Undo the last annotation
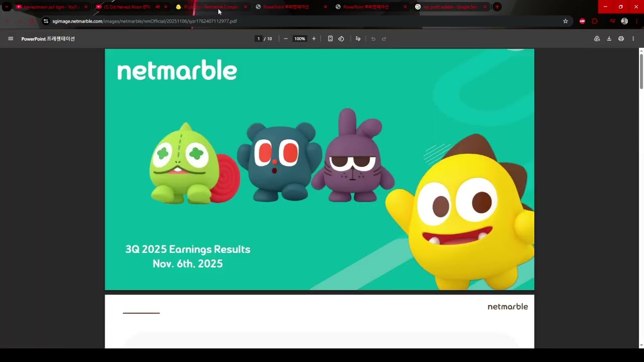 [x=373, y=39]
